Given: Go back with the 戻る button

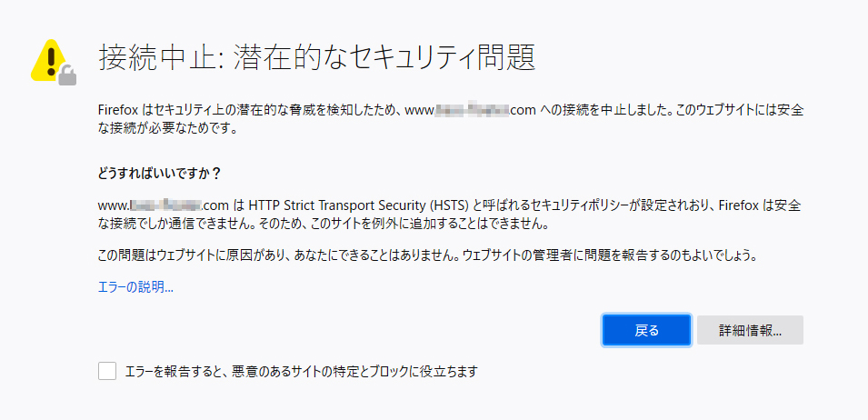Looking at the screenshot, I should 646,330.
